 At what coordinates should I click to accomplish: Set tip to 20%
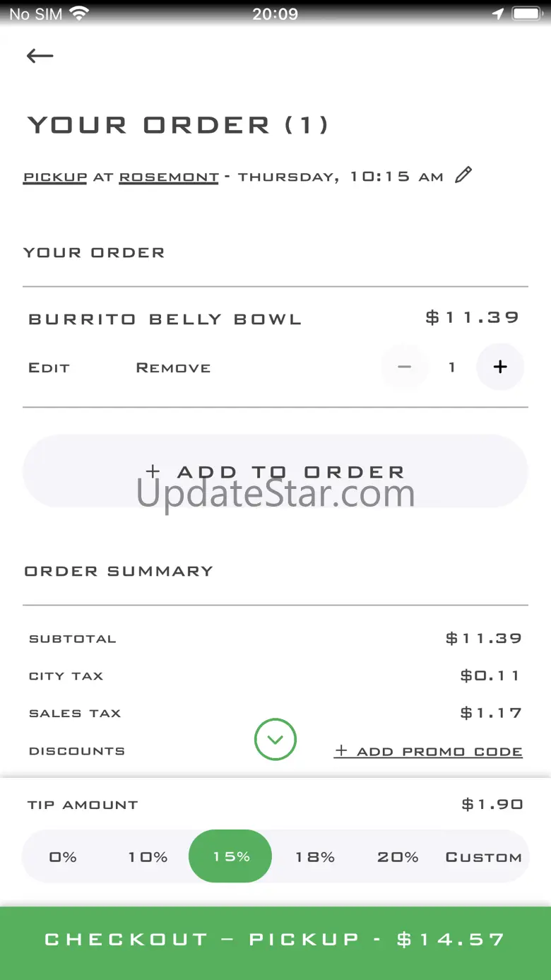pos(398,857)
